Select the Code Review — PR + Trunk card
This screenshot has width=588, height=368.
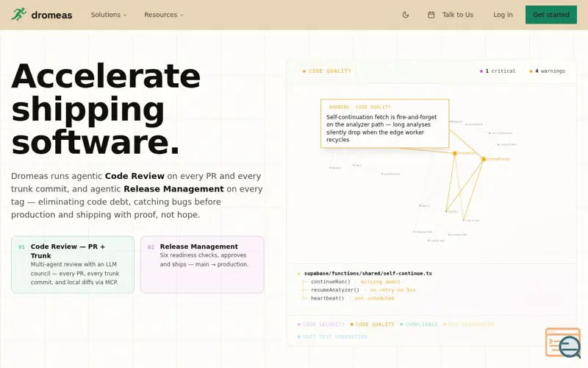[x=73, y=265]
